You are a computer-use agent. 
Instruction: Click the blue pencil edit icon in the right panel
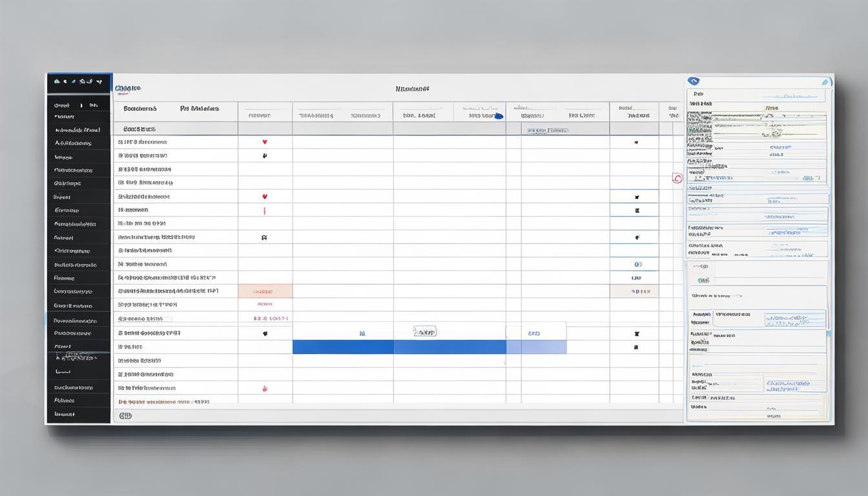tap(825, 82)
